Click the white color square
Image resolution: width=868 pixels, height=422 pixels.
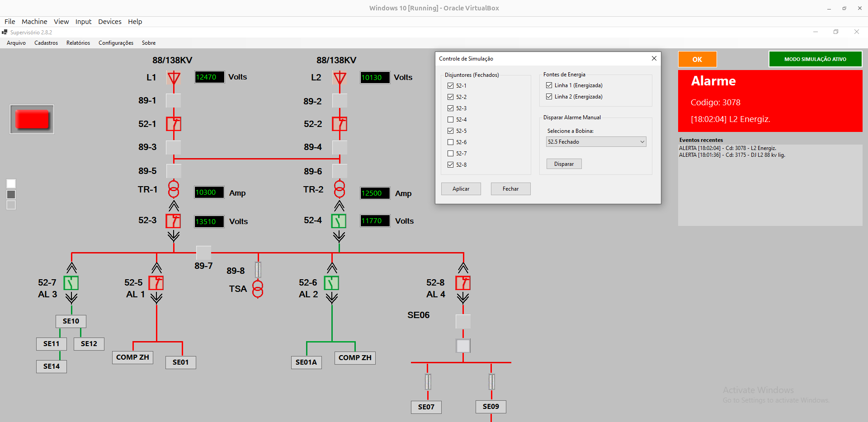tap(11, 183)
